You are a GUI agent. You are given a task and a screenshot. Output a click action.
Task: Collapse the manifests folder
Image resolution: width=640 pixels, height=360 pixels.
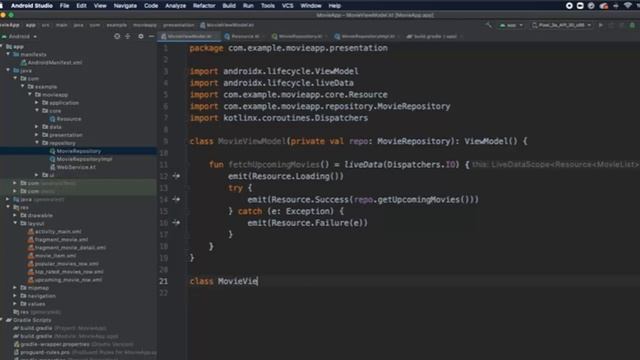pos(8,54)
